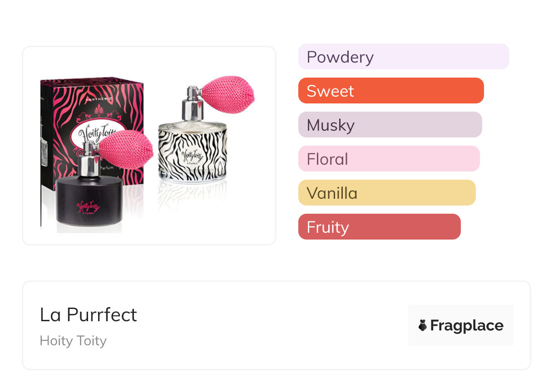Click the zebra-striped perfume bottle body
Viewport: 553px width, 392px height.
point(192,154)
